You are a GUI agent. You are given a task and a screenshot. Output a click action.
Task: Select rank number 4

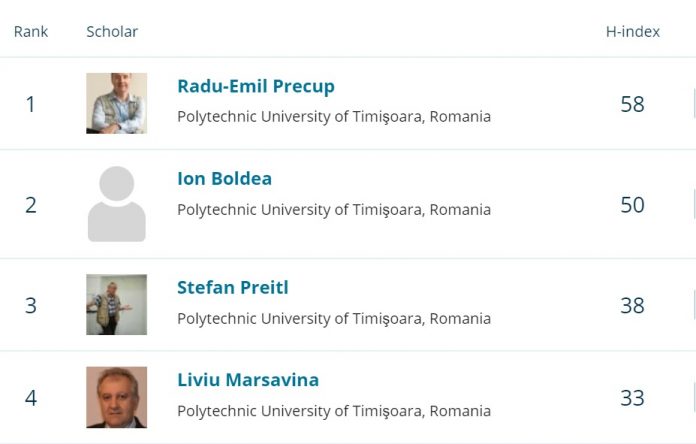tap(31, 398)
